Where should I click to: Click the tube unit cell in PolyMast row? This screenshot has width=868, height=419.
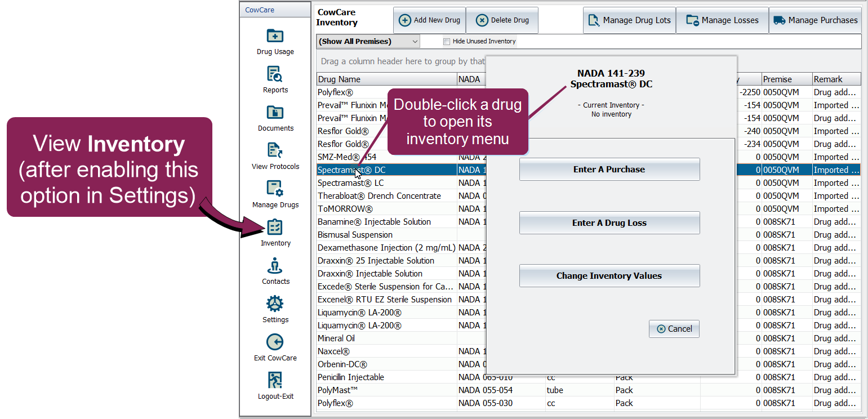pos(579,390)
